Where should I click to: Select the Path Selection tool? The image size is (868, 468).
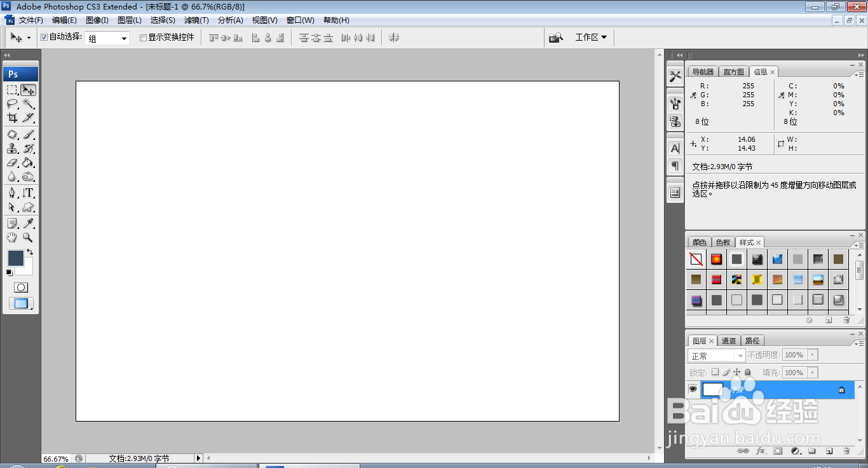(12, 207)
